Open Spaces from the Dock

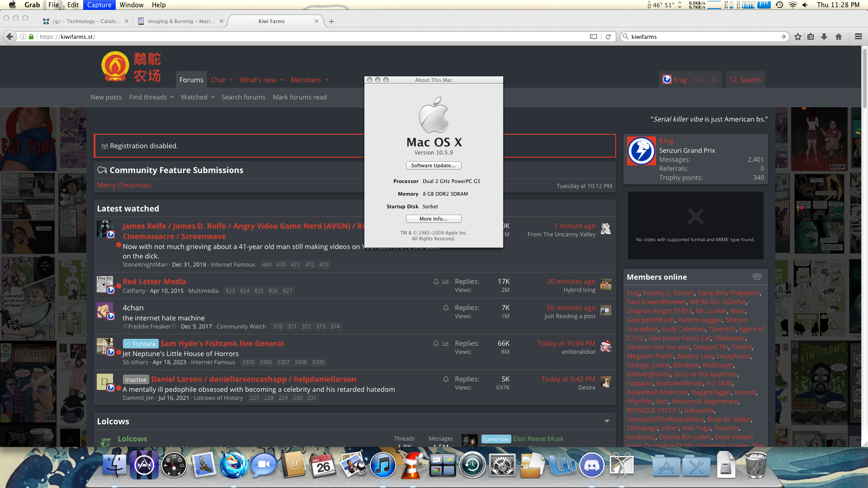click(443, 465)
